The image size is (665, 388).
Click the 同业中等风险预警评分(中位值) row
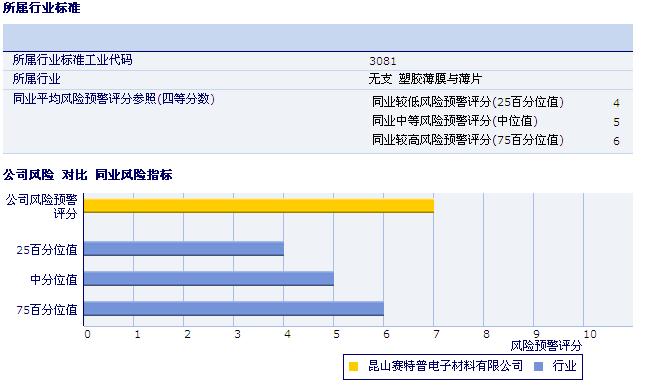click(x=495, y=121)
